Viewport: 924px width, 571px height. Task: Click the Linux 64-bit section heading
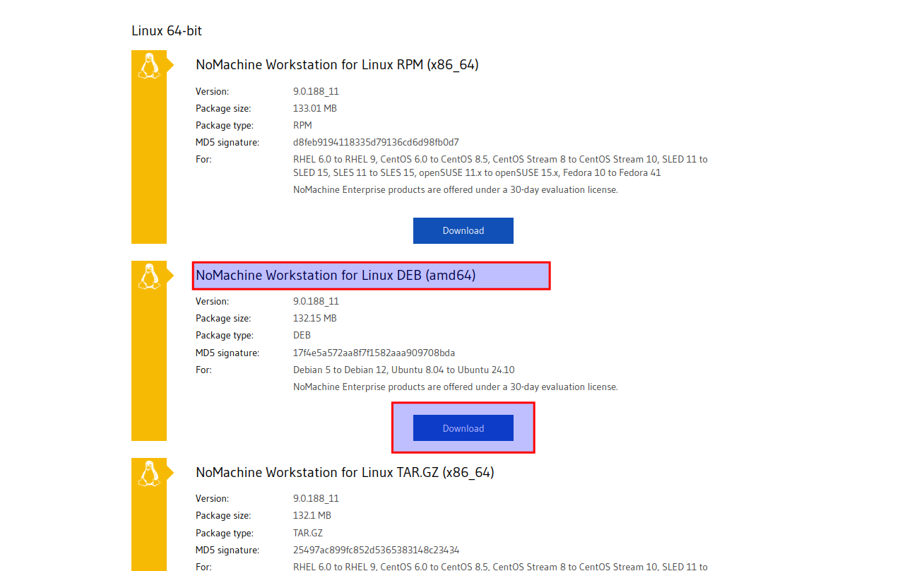[167, 31]
